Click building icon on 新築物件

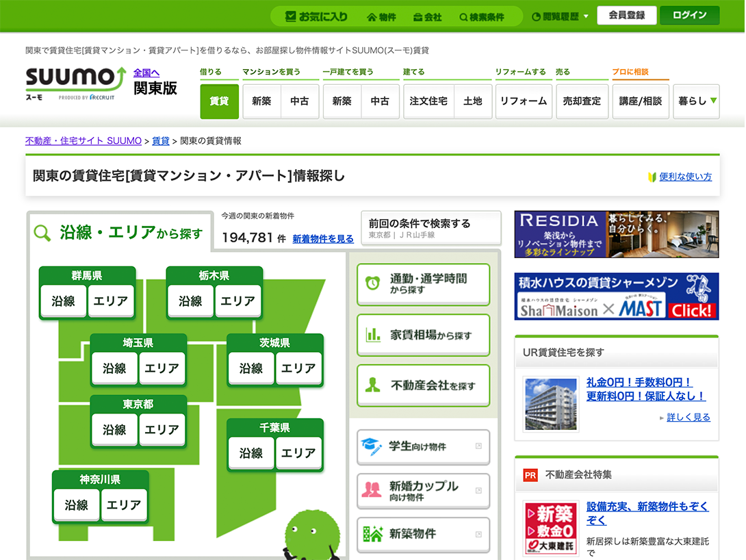tap(373, 534)
